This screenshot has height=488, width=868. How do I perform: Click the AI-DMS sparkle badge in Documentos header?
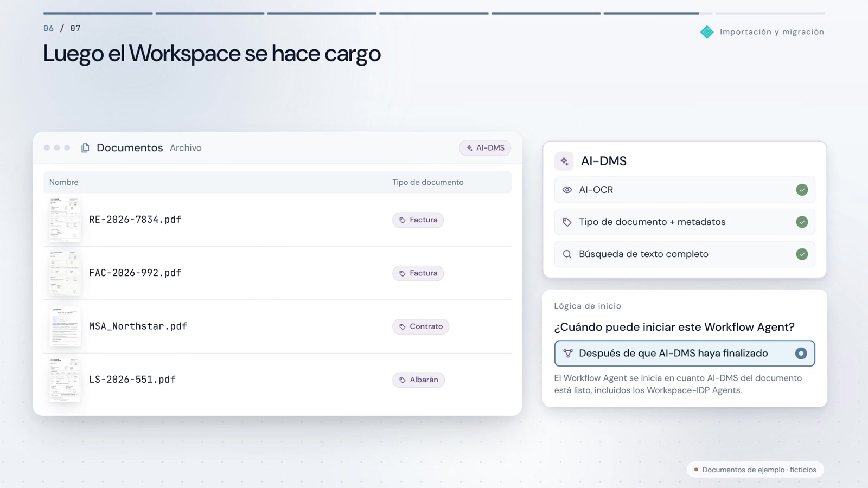(485, 148)
